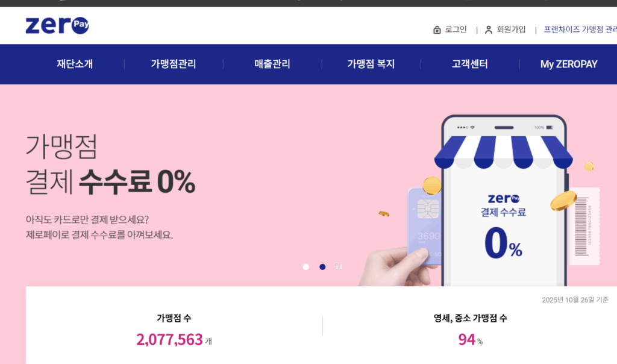617x364 pixels.
Task: Click the 회원가입 link
Action: (511, 30)
